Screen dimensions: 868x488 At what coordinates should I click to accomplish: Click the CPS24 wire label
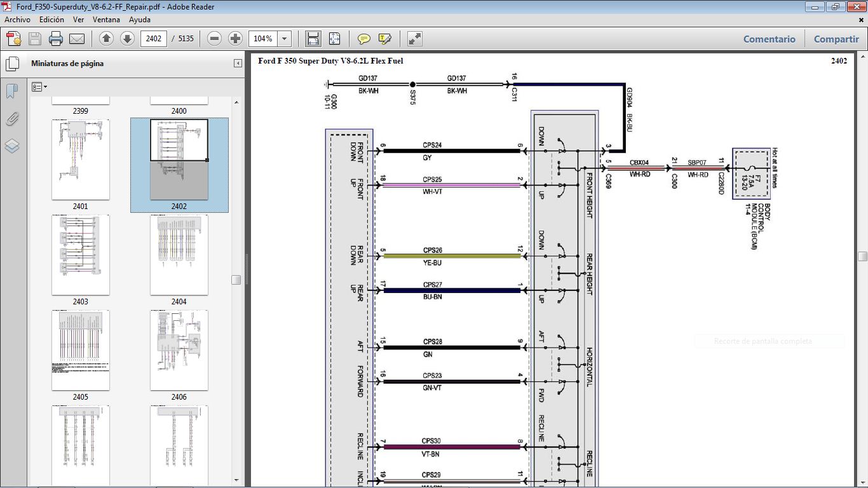pos(432,146)
